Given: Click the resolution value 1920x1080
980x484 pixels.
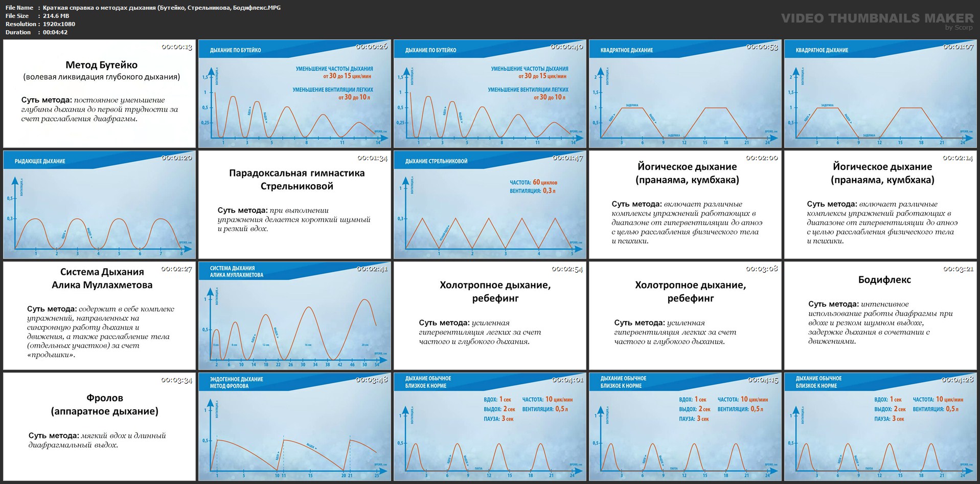Looking at the screenshot, I should click(x=59, y=24).
